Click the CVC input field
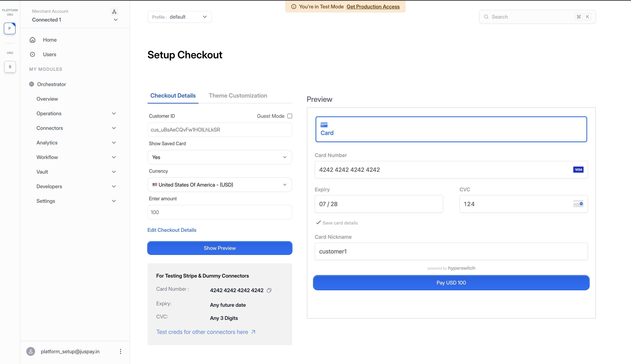631x364 pixels. (523, 204)
